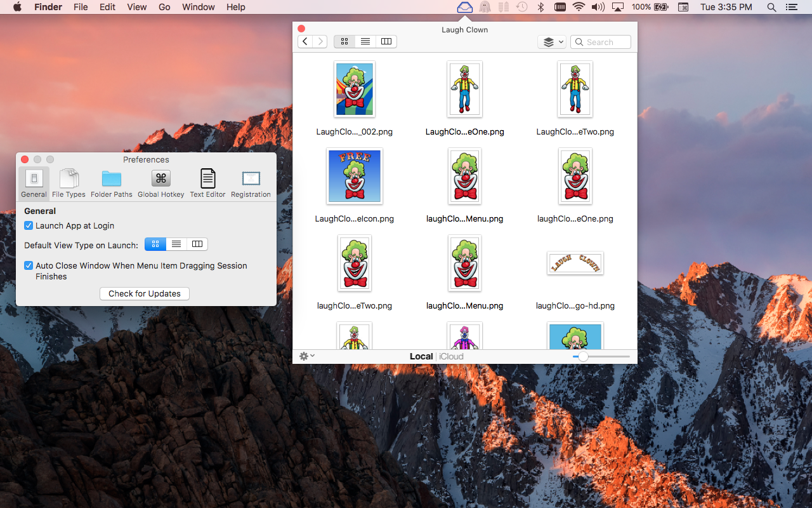
Task: Uncheck Auto Close Window When Dragging Session Finishes
Action: (x=29, y=265)
